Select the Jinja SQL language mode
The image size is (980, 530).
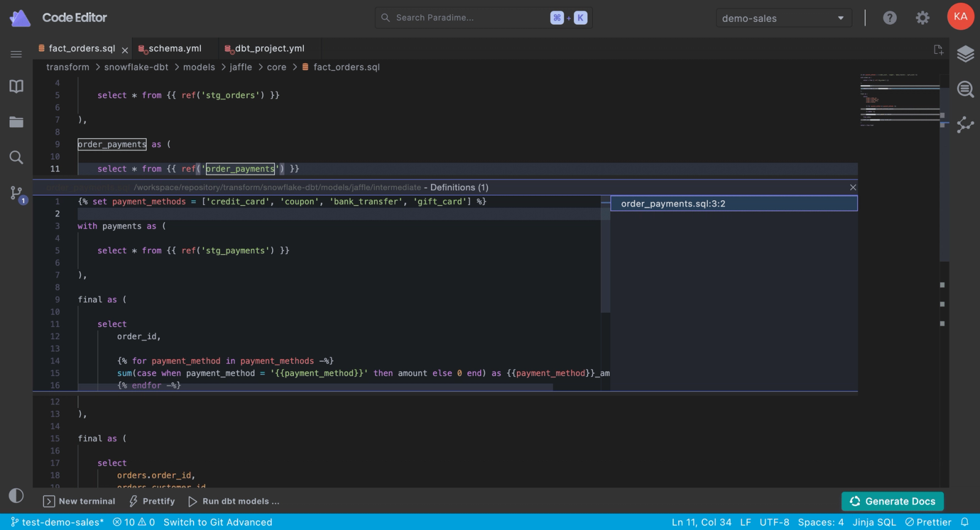pos(874,522)
